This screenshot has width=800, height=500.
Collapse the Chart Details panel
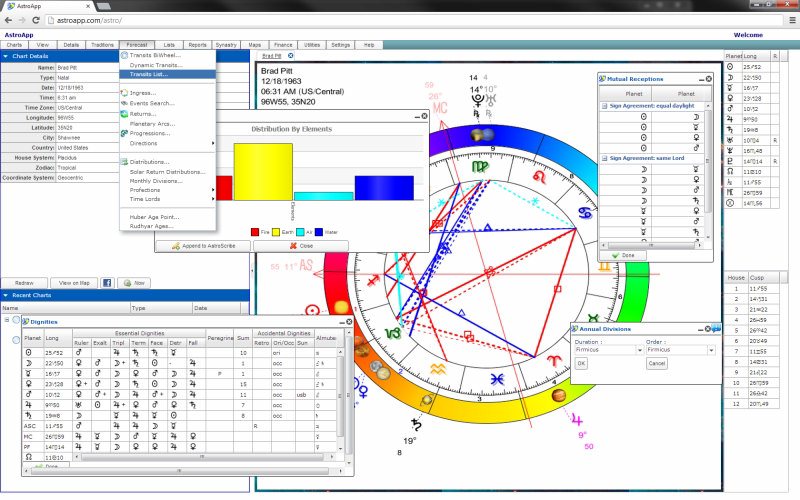5,56
